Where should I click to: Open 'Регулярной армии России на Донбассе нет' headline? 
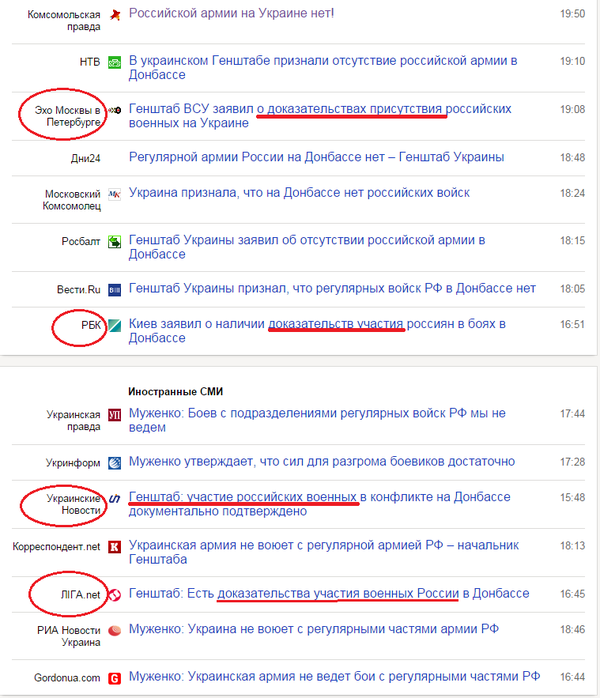coord(316,157)
